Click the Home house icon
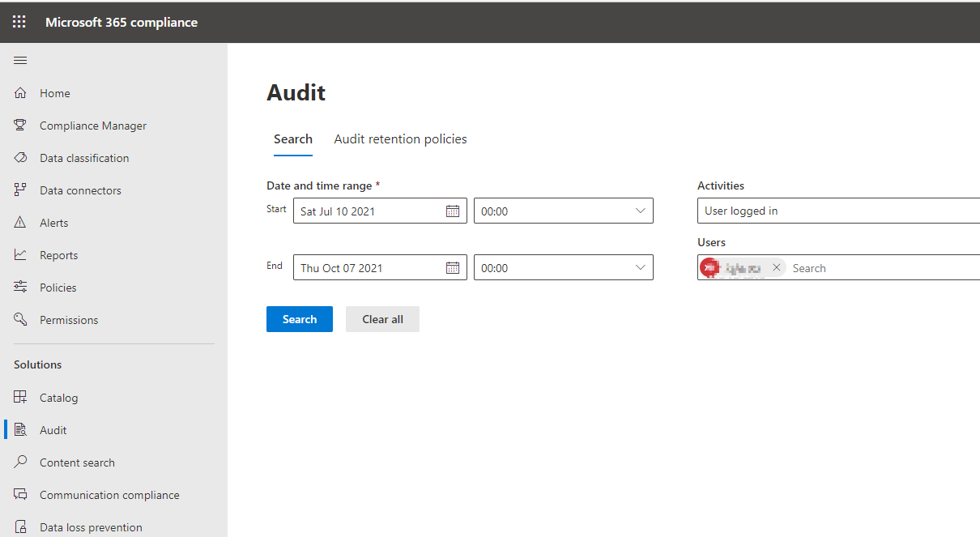The image size is (980, 537). click(x=21, y=93)
